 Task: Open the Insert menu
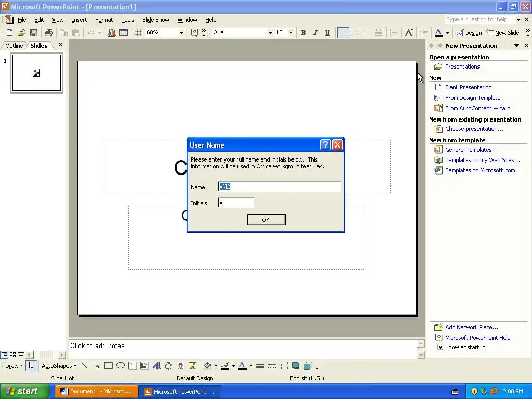pyautogui.click(x=79, y=20)
